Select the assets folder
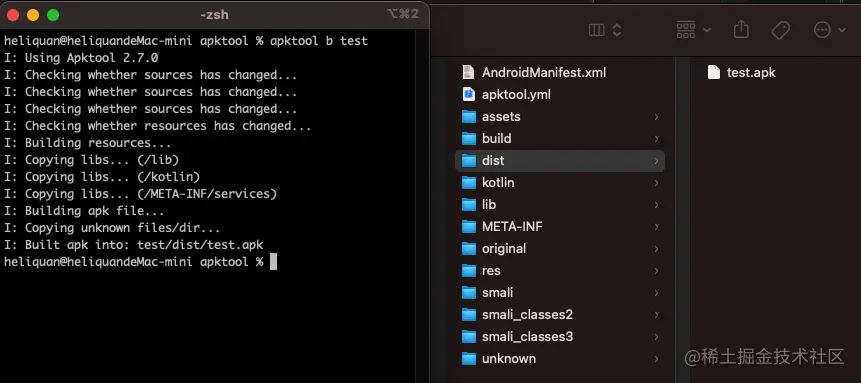 560,116
